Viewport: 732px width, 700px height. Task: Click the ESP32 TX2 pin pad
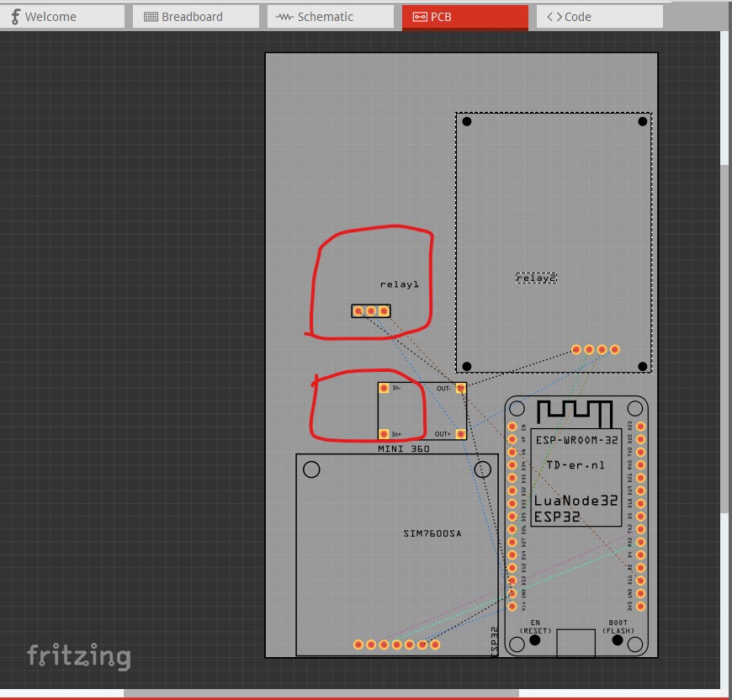click(x=640, y=529)
